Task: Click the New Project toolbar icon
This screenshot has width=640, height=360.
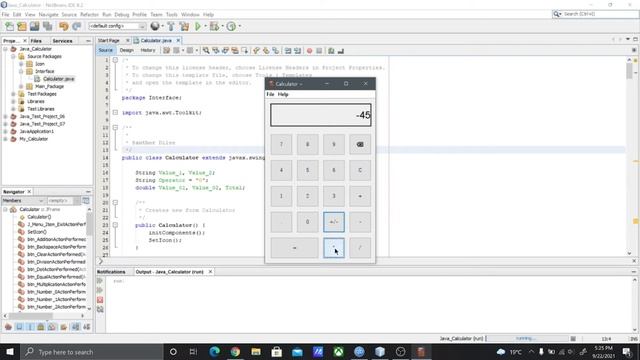Action: [x=22, y=27]
